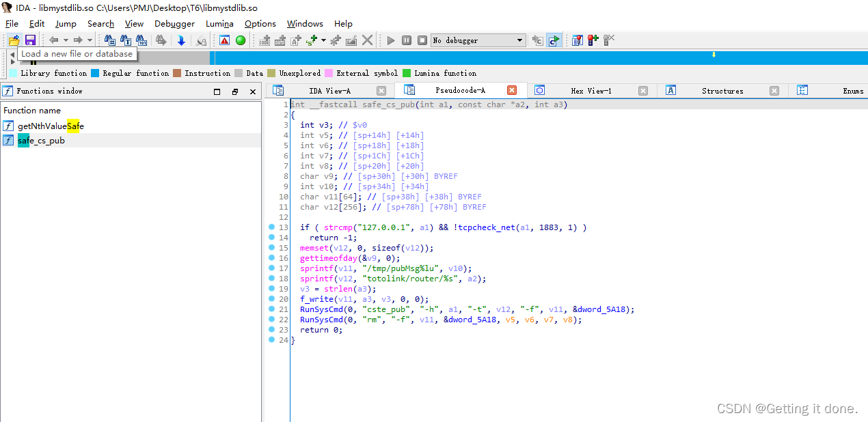The width and height of the screenshot is (868, 422).
Task: Click the Regular function blue color swatch
Action: pyautogui.click(x=95, y=73)
